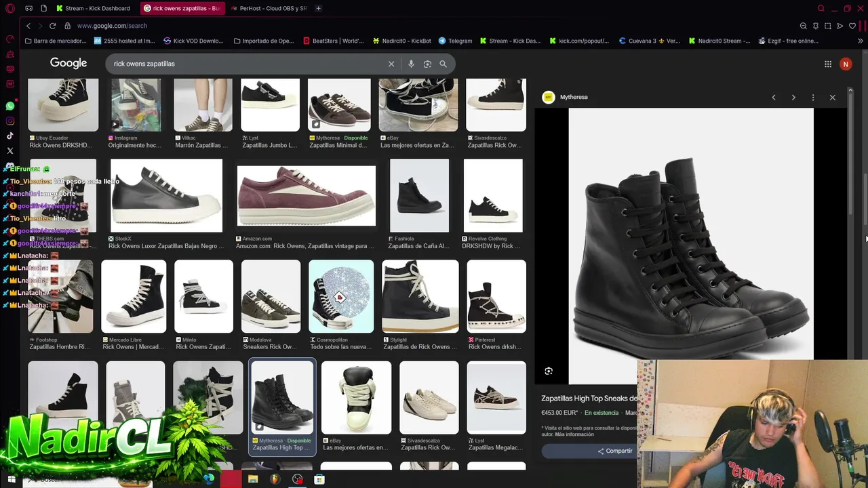Switch to PerHost Cloud OBS tab
This screenshot has width=868, height=488.
(269, 8)
